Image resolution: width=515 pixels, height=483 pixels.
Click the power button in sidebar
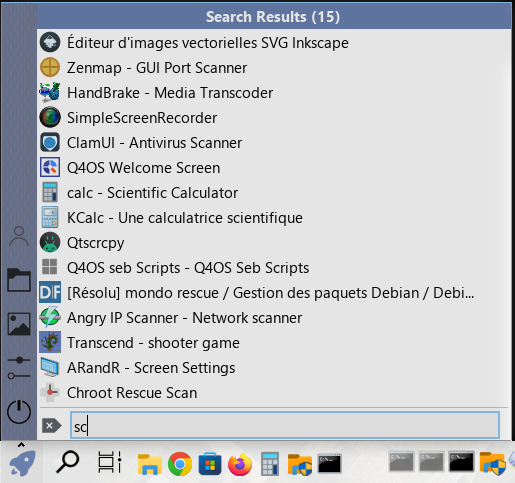19,412
